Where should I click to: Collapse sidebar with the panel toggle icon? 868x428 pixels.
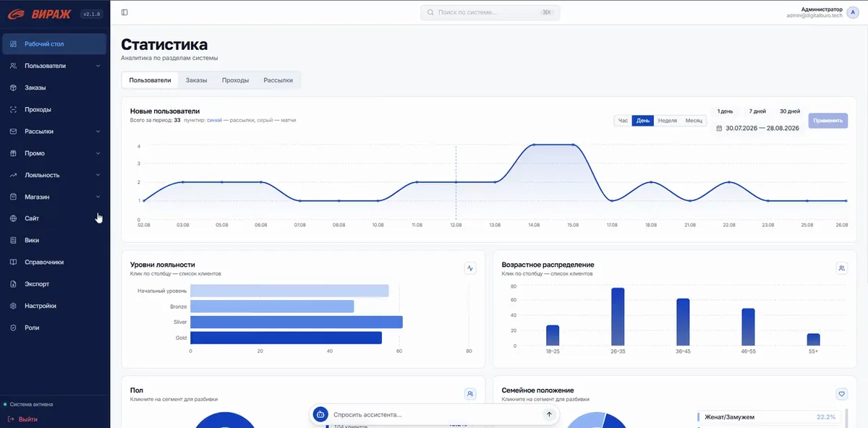[x=124, y=12]
